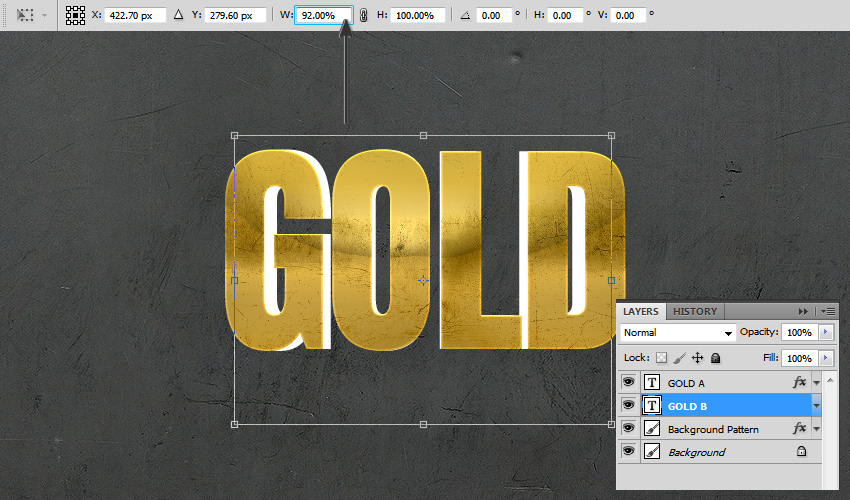Open the tool preset picker arrow
The image size is (850, 500).
pyautogui.click(x=44, y=15)
